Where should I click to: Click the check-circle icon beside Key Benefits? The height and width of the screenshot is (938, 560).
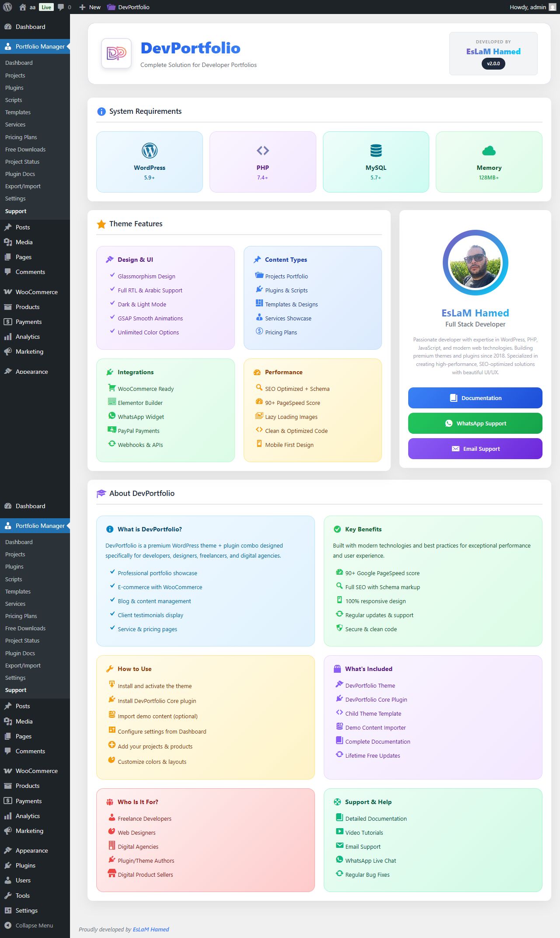click(x=337, y=529)
